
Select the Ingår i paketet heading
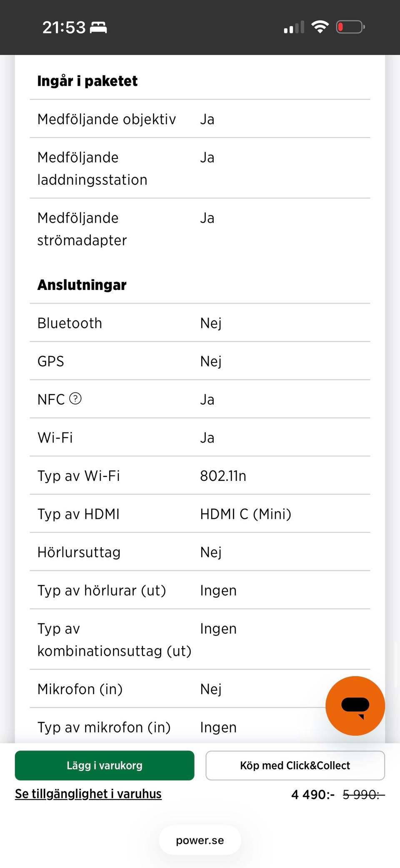87,81
